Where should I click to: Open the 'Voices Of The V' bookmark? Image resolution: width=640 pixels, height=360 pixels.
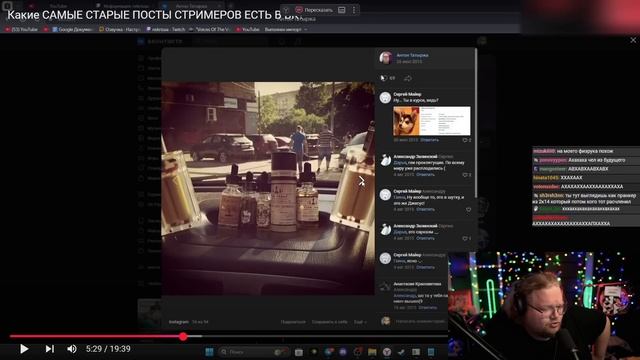pyautogui.click(x=210, y=29)
